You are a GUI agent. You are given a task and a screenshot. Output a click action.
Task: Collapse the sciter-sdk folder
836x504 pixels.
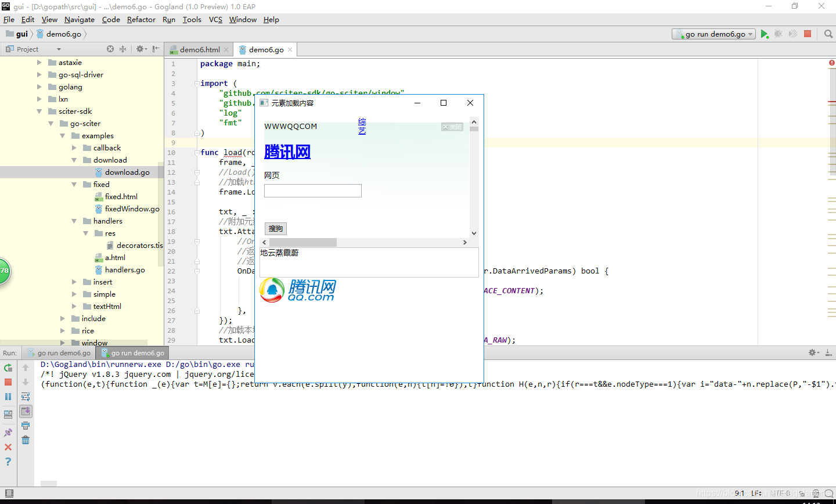(x=39, y=111)
